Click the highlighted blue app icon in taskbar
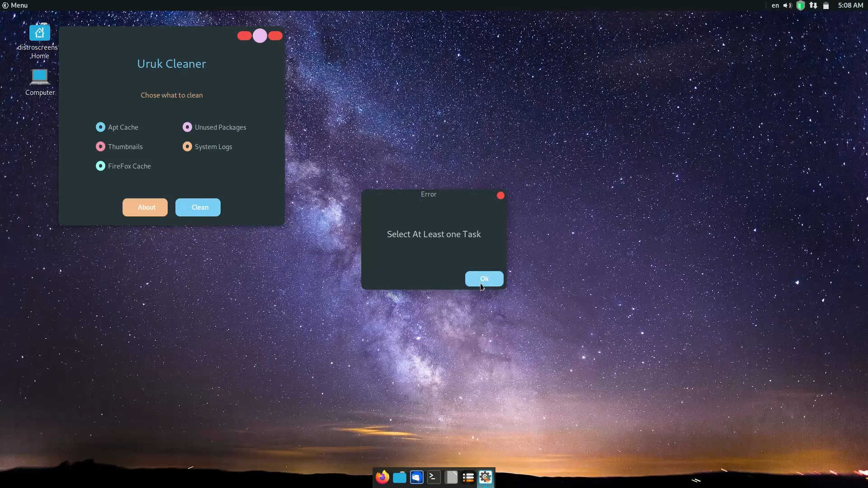 416,477
